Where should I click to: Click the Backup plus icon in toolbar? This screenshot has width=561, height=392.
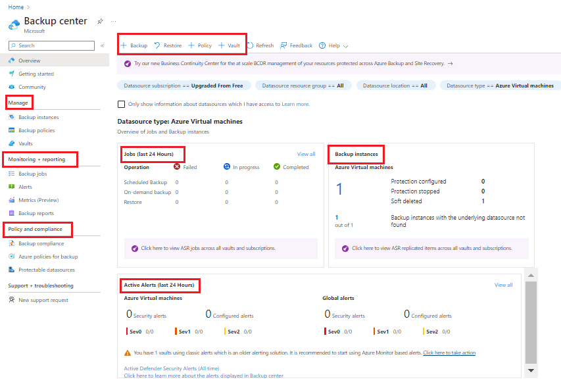[x=124, y=45]
